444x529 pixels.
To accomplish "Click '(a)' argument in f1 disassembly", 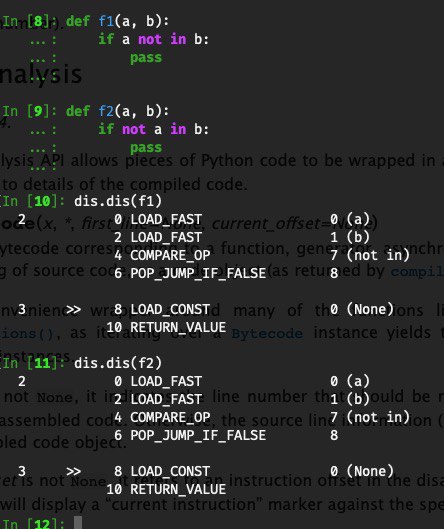I will (358, 220).
